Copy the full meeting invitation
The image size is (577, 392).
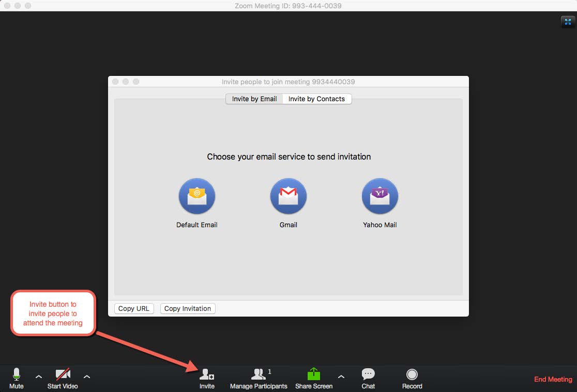click(x=187, y=308)
